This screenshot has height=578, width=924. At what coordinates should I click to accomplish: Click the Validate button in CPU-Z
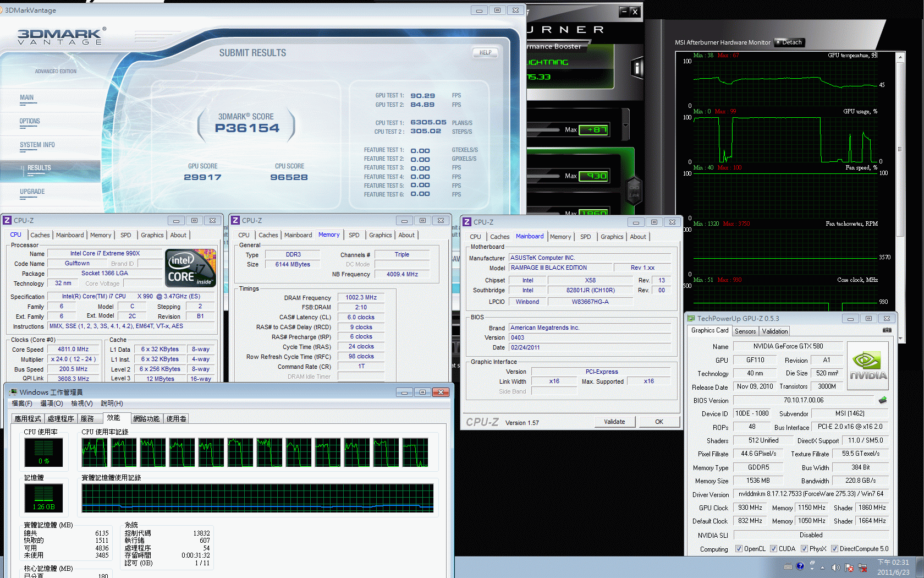point(614,422)
